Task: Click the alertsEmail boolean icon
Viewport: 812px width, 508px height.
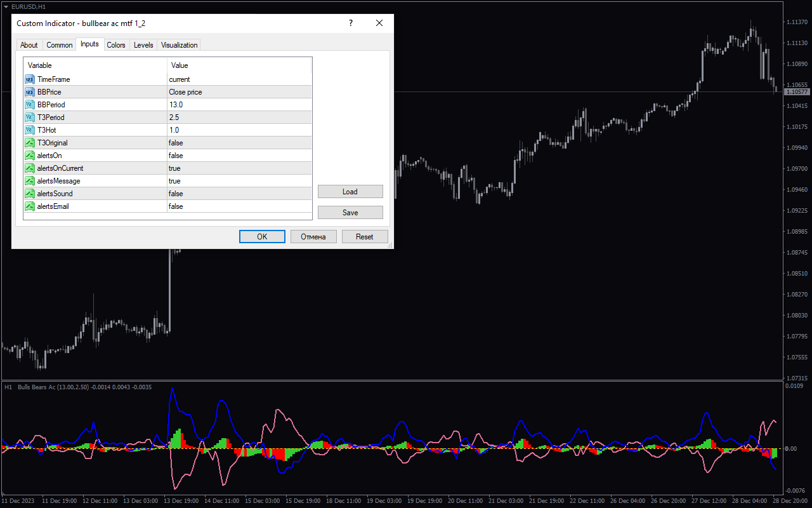Action: pyautogui.click(x=30, y=206)
